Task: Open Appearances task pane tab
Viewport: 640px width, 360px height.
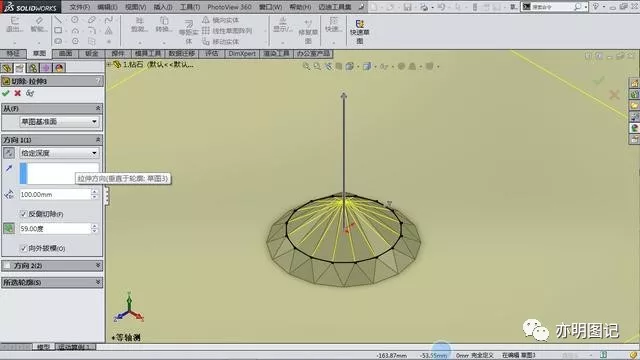Action: pos(634,128)
